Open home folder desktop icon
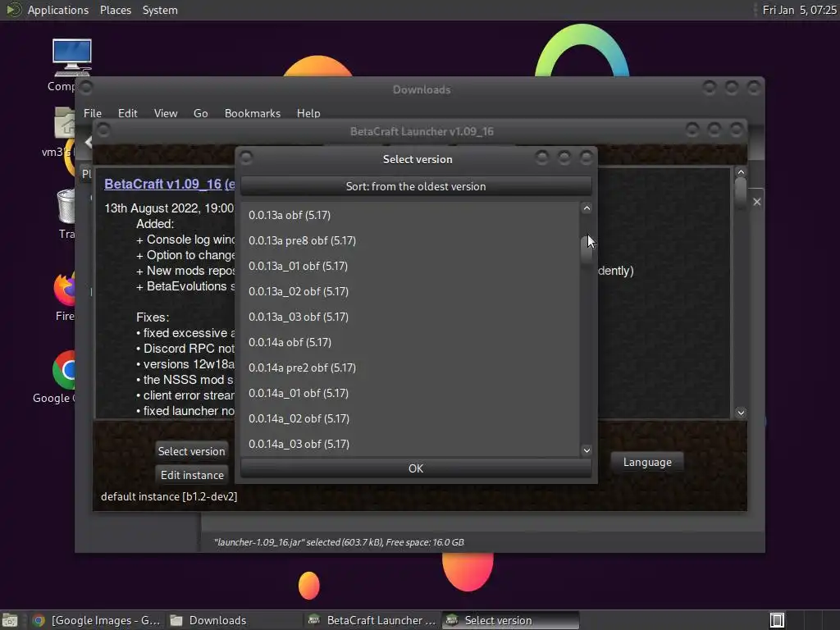 click(65, 123)
